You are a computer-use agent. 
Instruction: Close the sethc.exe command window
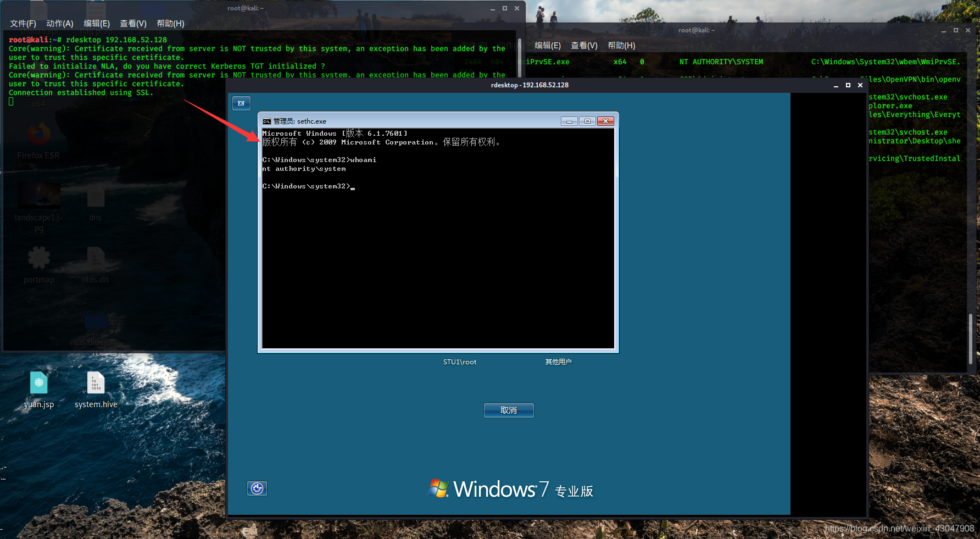[x=605, y=121]
